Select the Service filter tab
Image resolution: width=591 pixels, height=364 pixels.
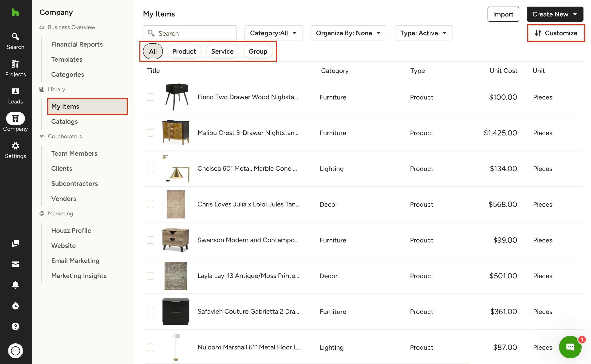coord(222,51)
